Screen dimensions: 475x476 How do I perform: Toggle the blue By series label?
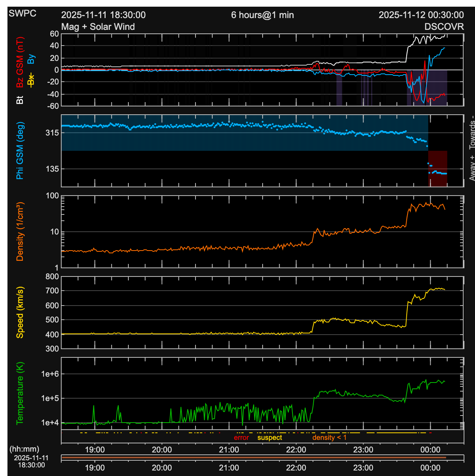coord(31,59)
